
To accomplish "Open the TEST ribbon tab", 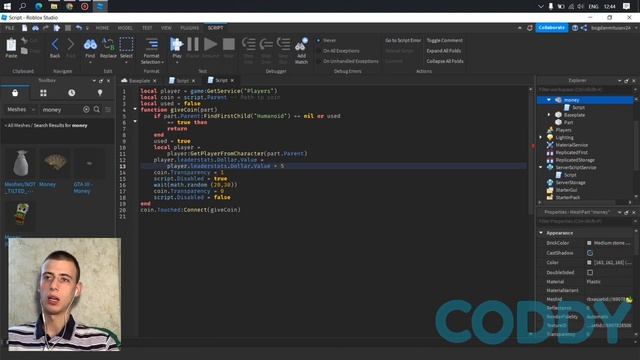I will [x=147, y=28].
